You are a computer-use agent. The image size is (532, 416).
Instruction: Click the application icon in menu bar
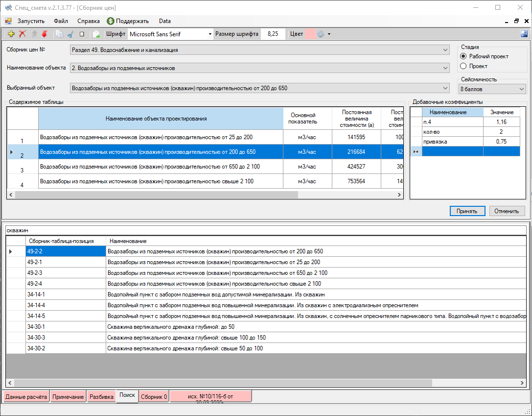[8, 21]
